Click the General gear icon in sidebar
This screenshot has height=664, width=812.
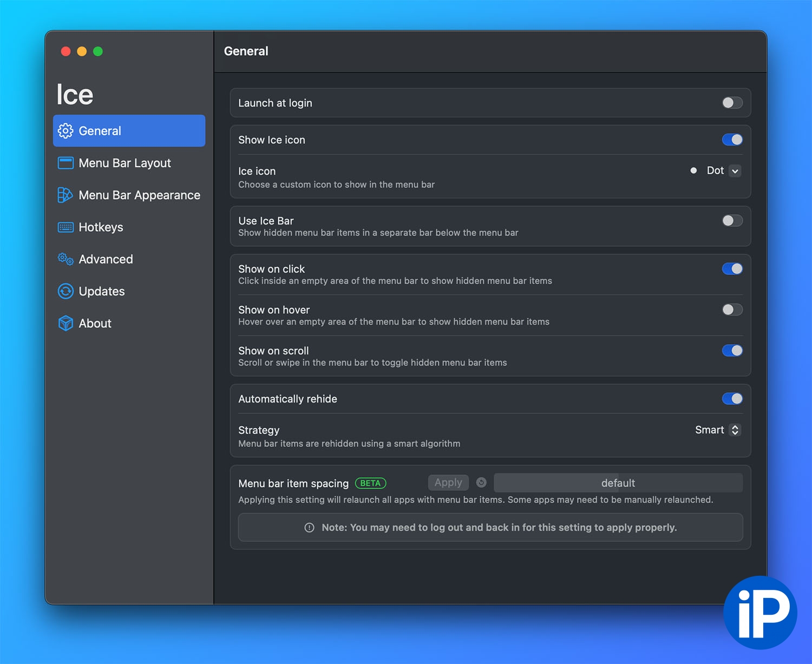[x=66, y=131]
